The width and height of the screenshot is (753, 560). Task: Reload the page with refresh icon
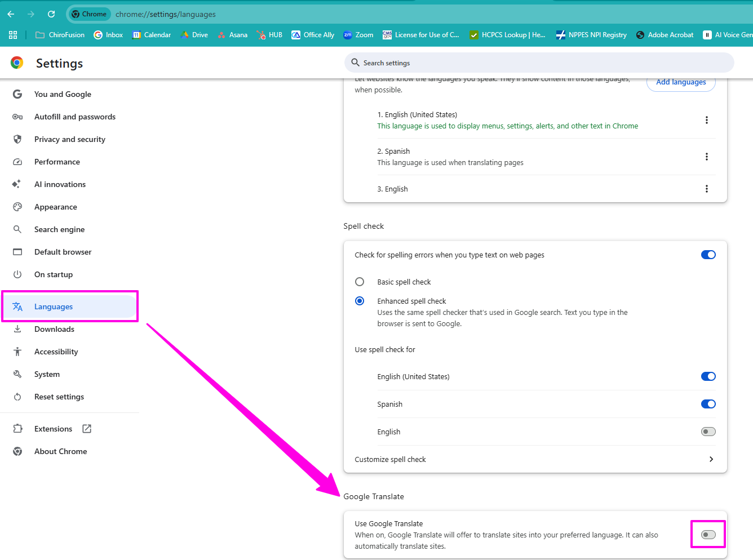coord(51,14)
